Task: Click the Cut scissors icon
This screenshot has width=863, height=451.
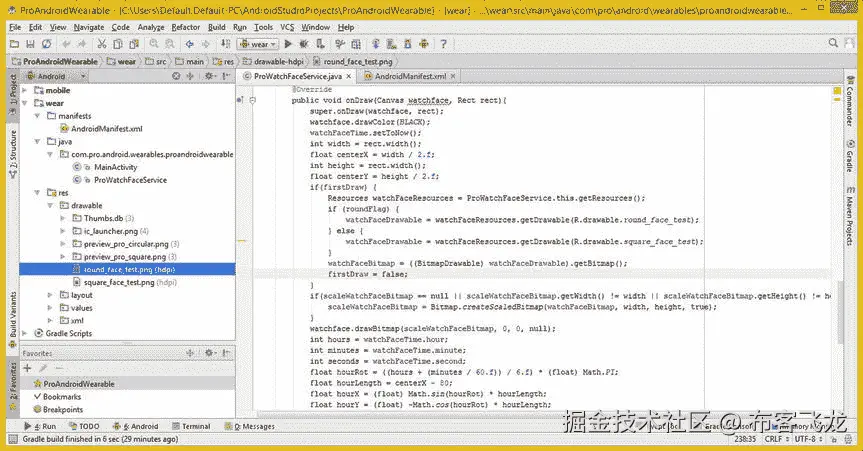Action: pos(102,44)
